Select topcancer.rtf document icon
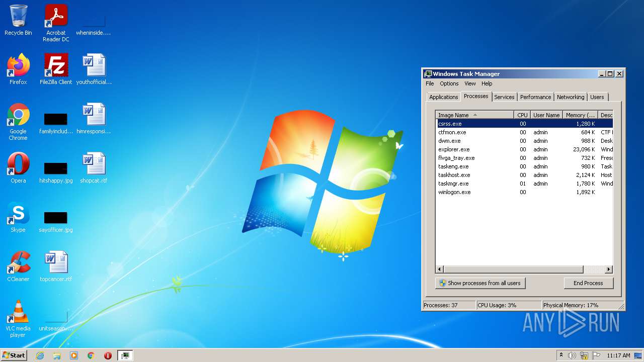 point(56,266)
